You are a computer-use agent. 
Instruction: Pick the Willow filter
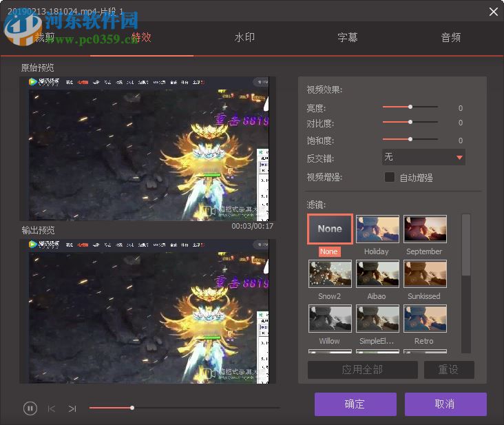tap(330, 319)
